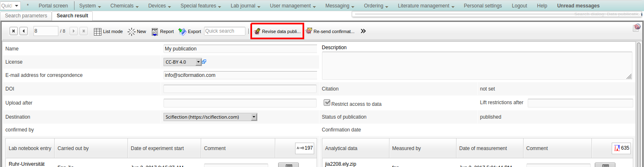The height and width of the screenshot is (167, 644).
Task: Click Logout in the top bar
Action: coord(519,6)
